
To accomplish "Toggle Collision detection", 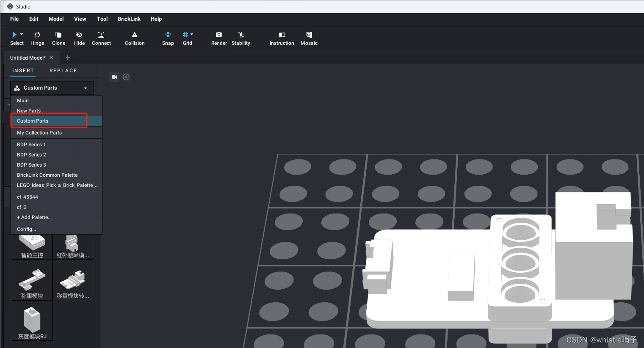I will click(x=135, y=38).
